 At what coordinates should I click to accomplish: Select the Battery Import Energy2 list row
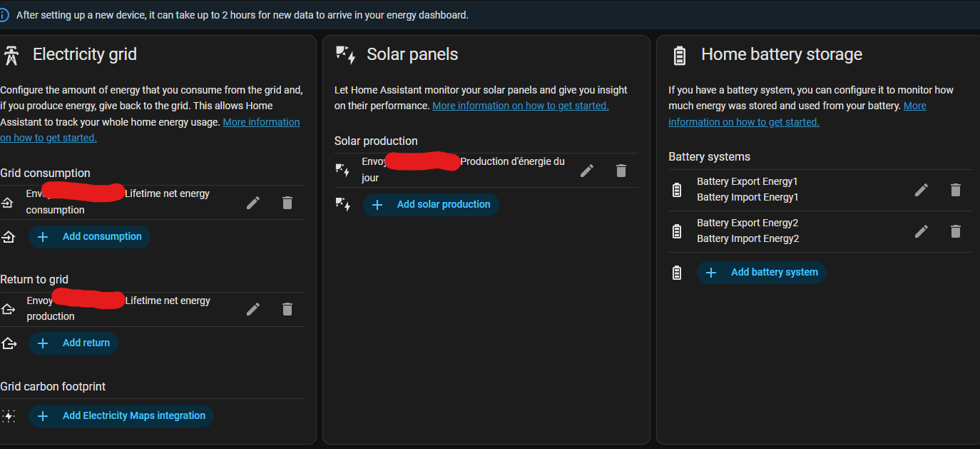(x=747, y=239)
